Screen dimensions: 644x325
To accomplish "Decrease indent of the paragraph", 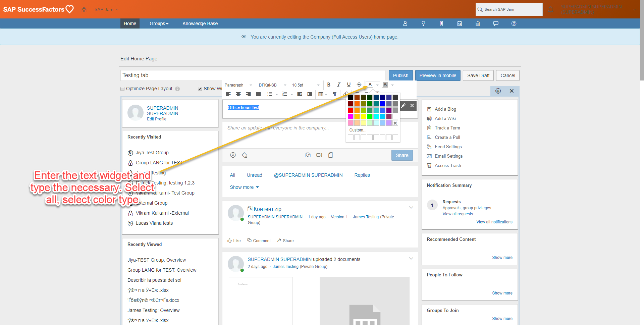I will [x=300, y=94].
